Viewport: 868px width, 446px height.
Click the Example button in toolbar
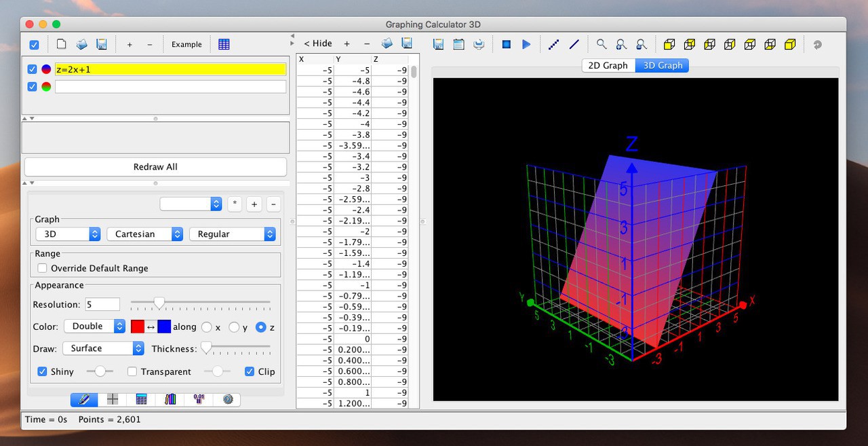pos(186,44)
